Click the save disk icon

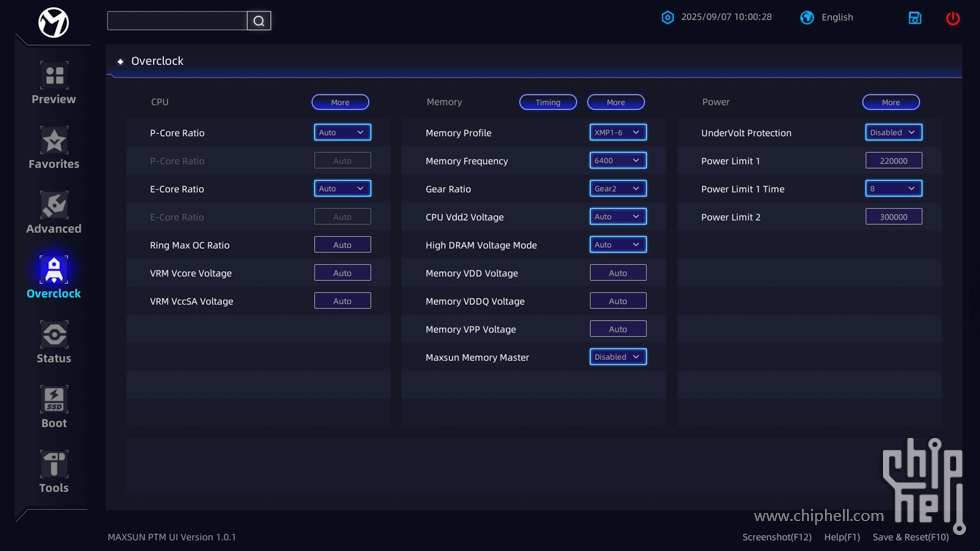click(x=915, y=18)
